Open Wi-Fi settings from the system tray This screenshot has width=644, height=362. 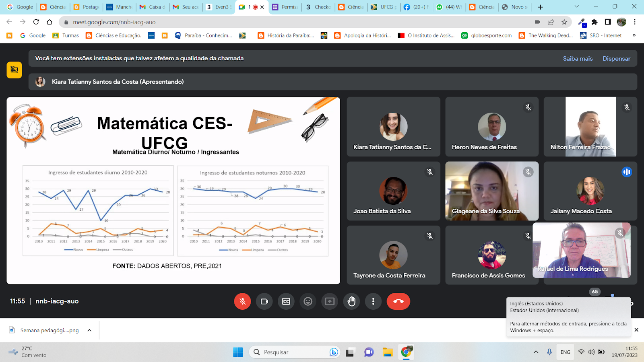point(581,352)
